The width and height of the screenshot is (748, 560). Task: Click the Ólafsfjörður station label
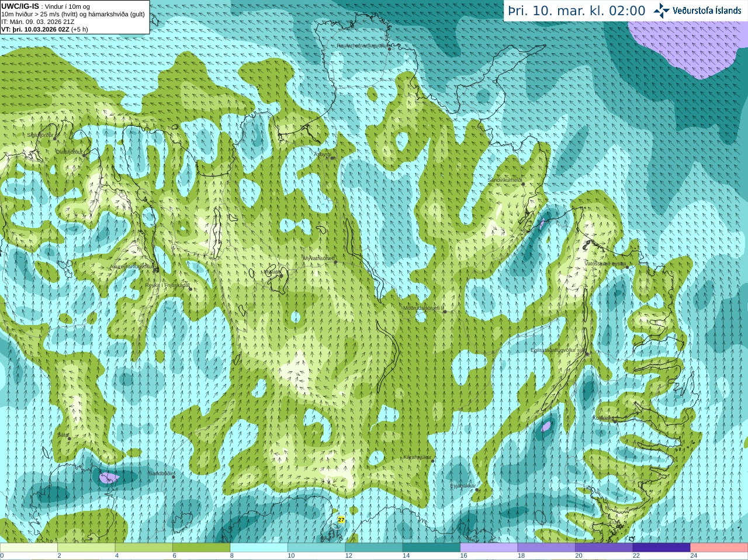tap(70, 151)
